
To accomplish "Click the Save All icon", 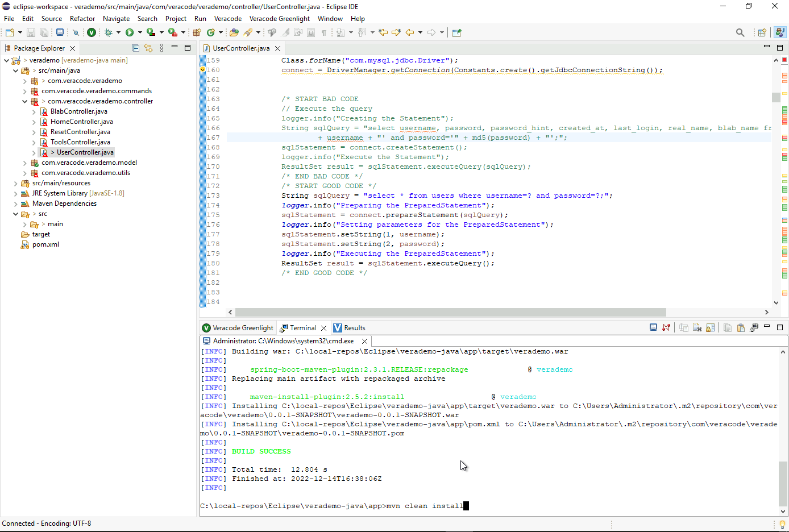I will pyautogui.click(x=44, y=32).
